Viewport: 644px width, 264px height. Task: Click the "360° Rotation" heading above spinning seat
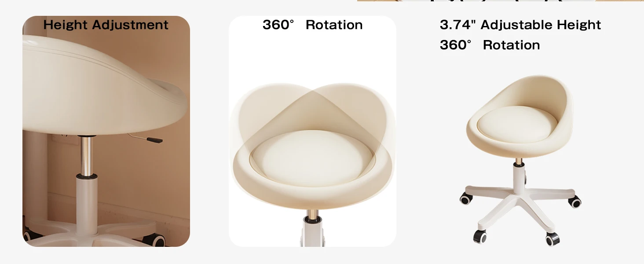click(312, 25)
